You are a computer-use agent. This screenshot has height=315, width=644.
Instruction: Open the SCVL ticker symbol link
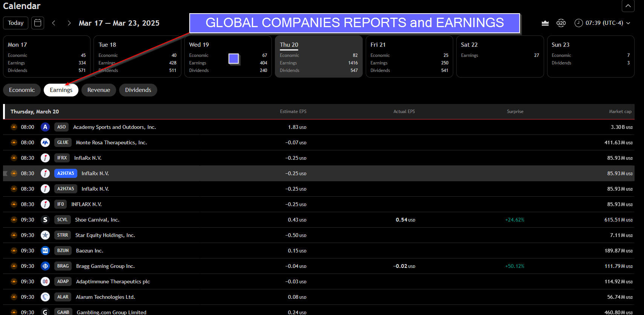coord(62,220)
